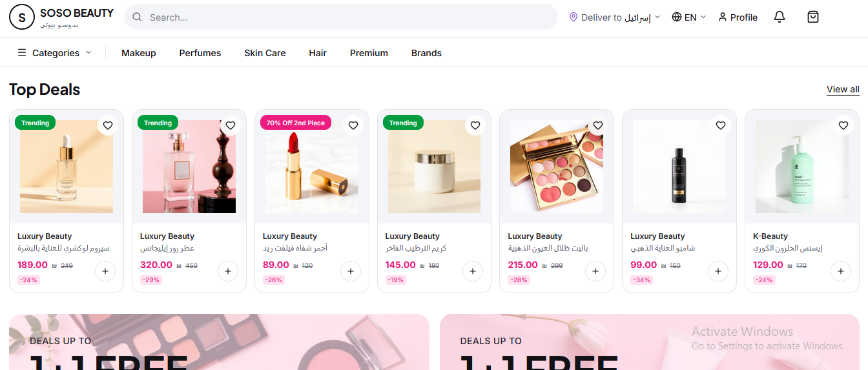This screenshot has width=868, height=370.
Task: Click the 215.00 price text
Action: [523, 265]
